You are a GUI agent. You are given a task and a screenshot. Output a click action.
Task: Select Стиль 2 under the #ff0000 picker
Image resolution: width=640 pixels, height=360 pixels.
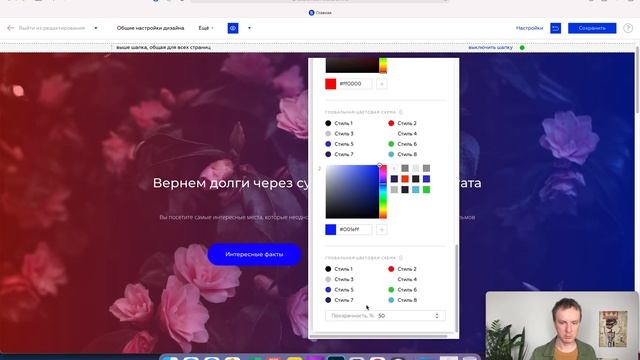pos(402,123)
